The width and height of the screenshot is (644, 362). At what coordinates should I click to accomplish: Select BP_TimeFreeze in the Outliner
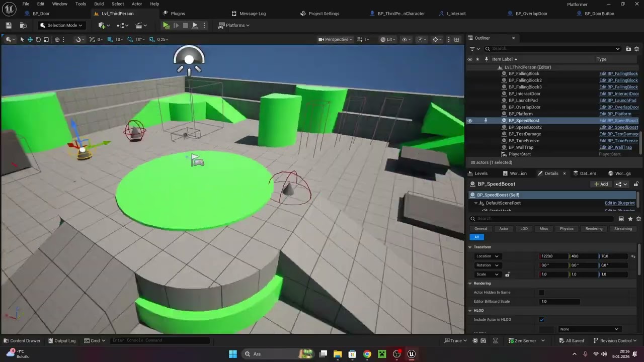coord(524,141)
